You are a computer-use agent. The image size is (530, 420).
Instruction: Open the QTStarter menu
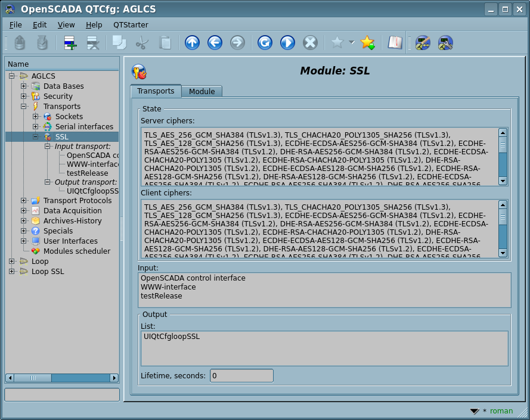coord(131,24)
